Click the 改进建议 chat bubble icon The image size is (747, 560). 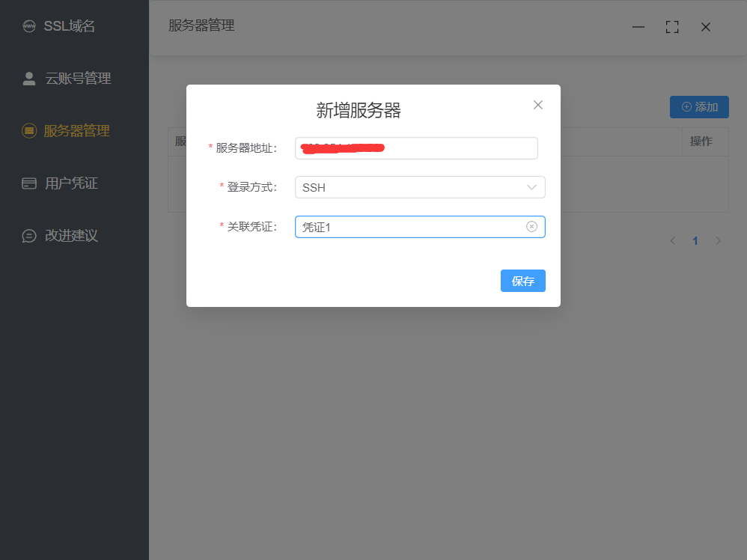coord(29,236)
